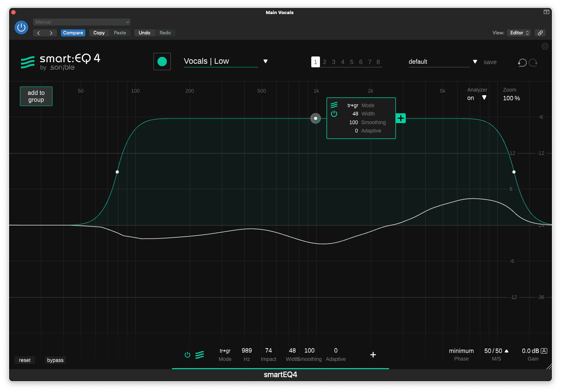Undo the last change
This screenshot has height=392, width=561.
pyautogui.click(x=144, y=33)
